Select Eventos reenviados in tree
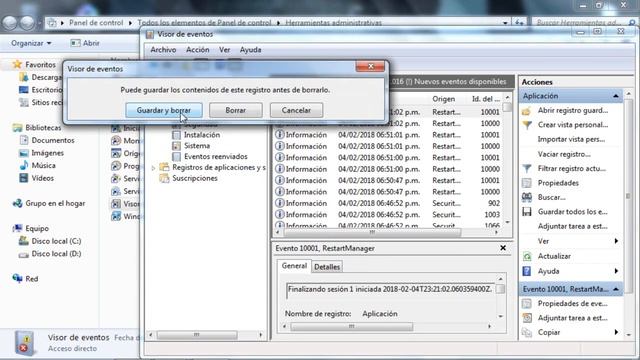This screenshot has width=640, height=360. point(216,156)
